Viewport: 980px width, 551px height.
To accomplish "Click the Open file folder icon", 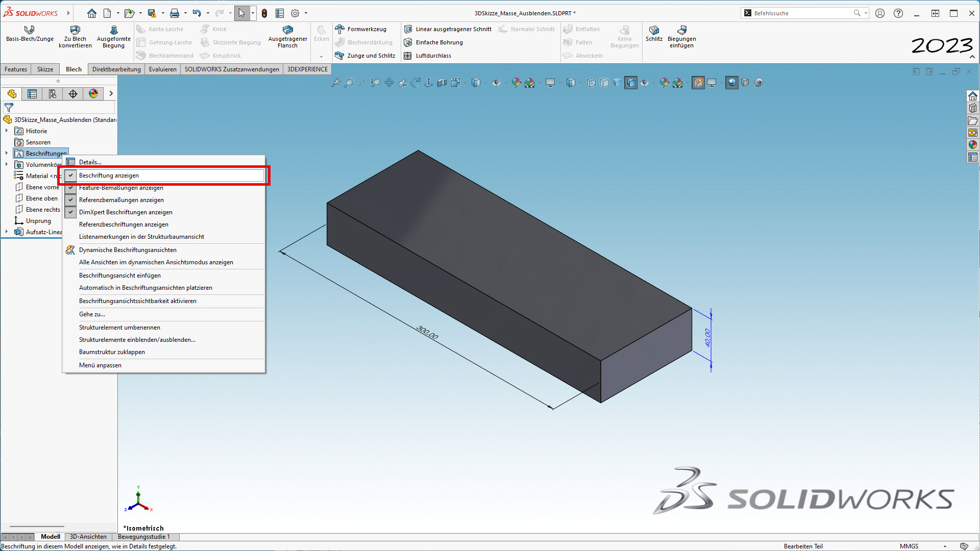I will click(129, 13).
